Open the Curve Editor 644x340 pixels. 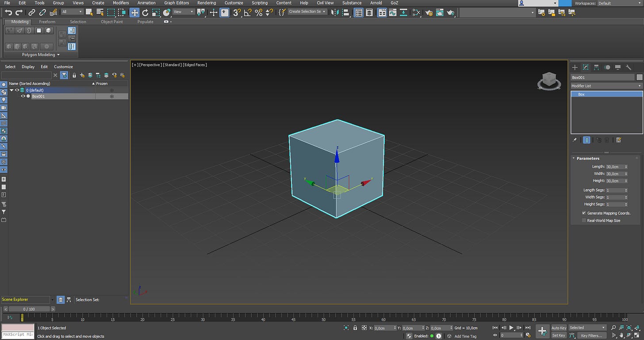click(392, 12)
